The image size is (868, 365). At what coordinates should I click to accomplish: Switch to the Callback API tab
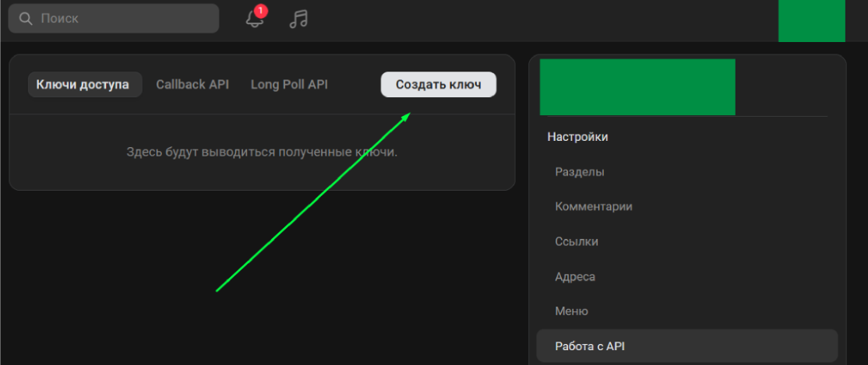(192, 84)
